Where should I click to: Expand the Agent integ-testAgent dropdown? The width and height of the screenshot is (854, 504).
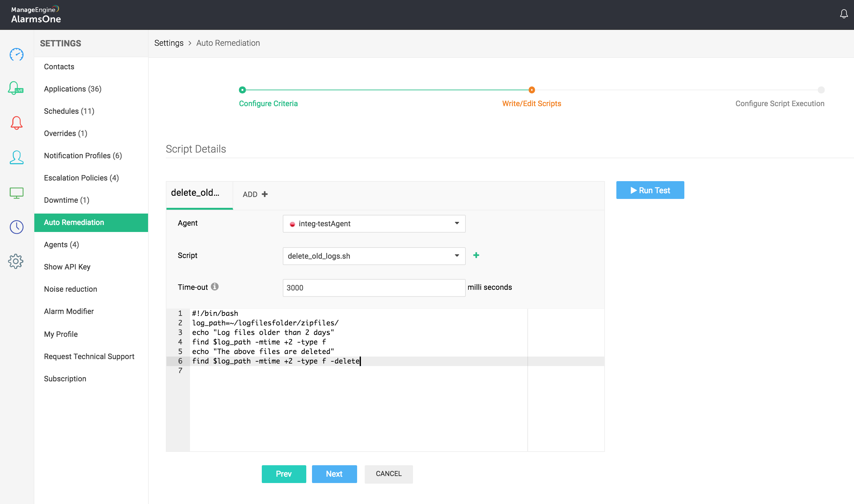(374, 223)
